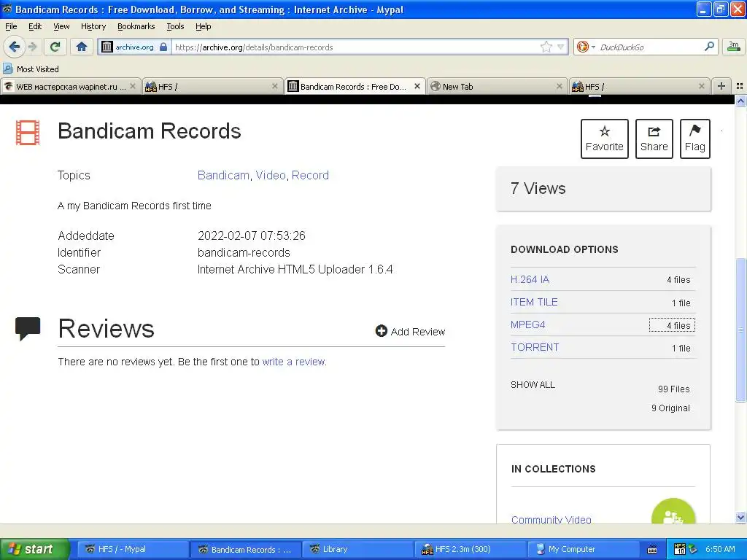Switch to the WEB мастерская wapinet.ru tab
This screenshot has height=560, width=747.
(70, 87)
